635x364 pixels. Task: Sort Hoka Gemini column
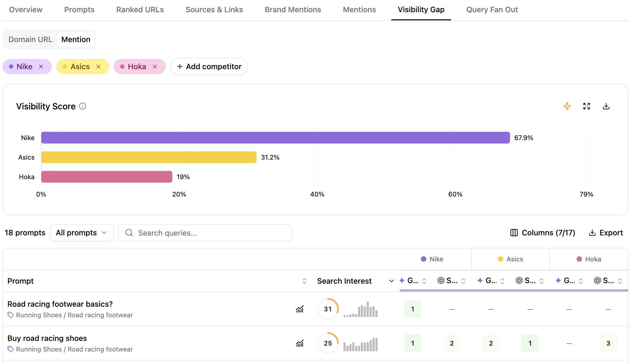(581, 281)
